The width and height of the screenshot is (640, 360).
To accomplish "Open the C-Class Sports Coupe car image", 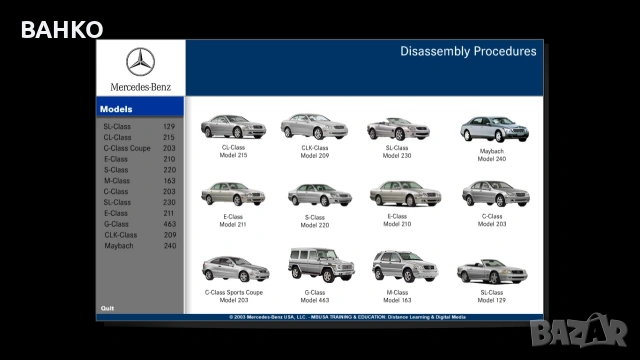I will coord(236,269).
